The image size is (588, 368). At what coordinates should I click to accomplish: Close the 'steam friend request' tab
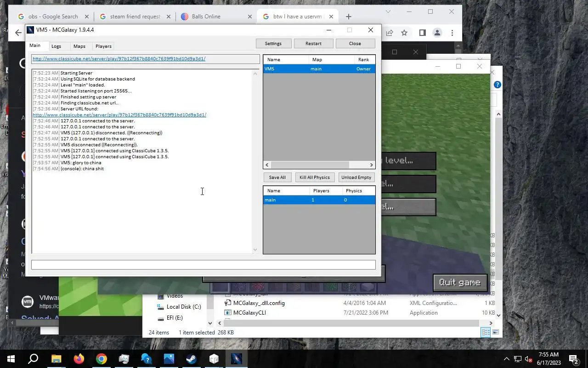coord(169,17)
